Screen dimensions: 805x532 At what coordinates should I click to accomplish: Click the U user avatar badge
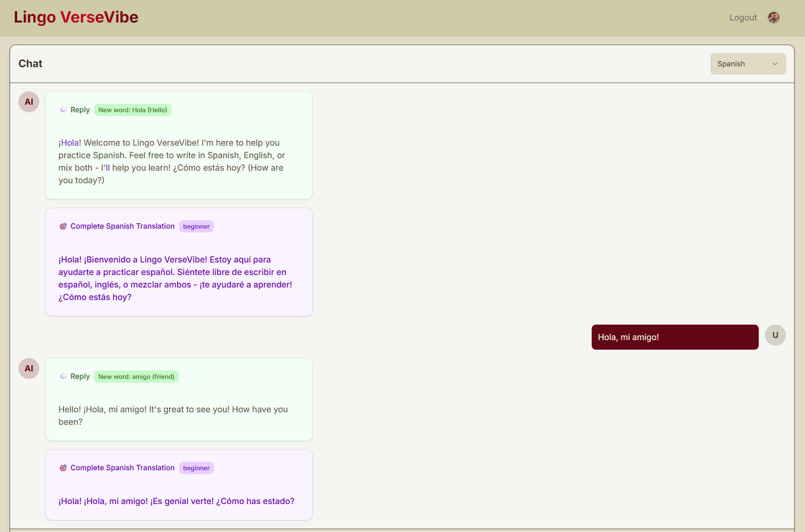[x=775, y=335]
